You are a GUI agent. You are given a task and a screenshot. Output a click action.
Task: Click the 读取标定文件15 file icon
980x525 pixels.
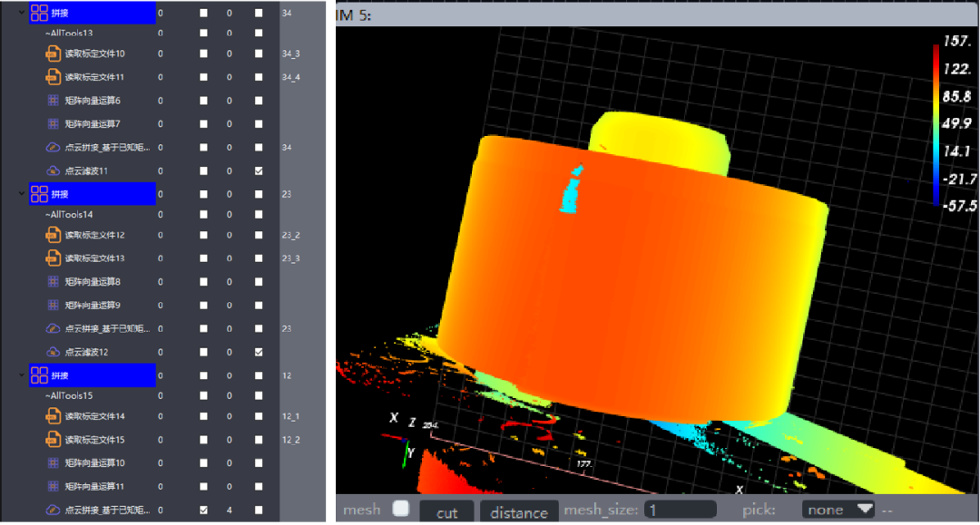pos(53,441)
